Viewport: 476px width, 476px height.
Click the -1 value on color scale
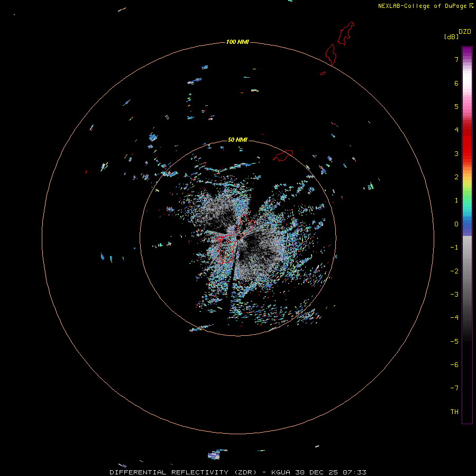[454, 248]
